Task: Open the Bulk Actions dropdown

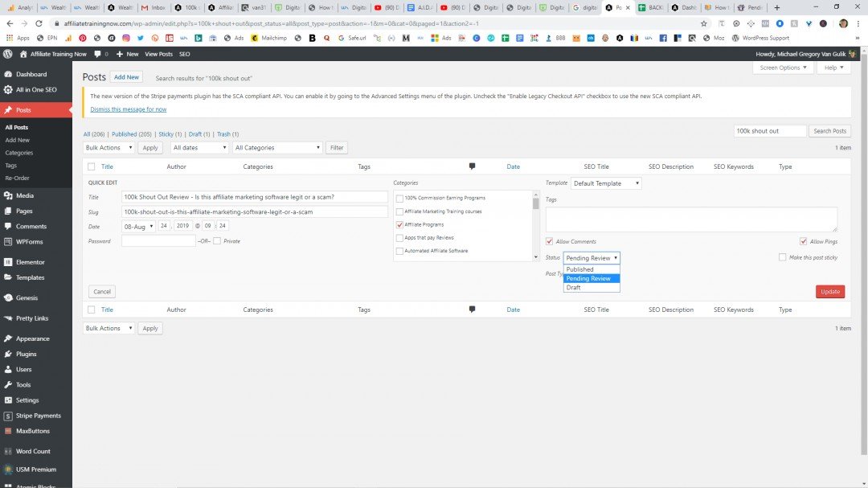Action: [x=107, y=147]
